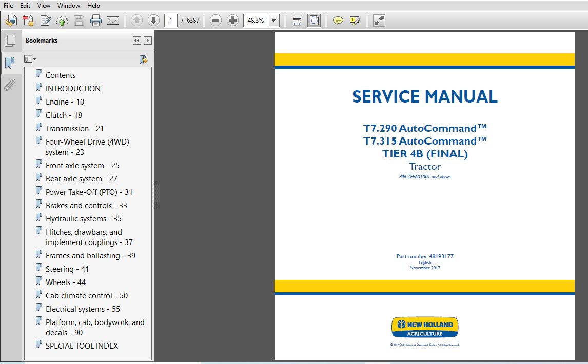The width and height of the screenshot is (588, 364).
Task: Click the navigation pane splitter handle
Action: pyautogui.click(x=155, y=196)
